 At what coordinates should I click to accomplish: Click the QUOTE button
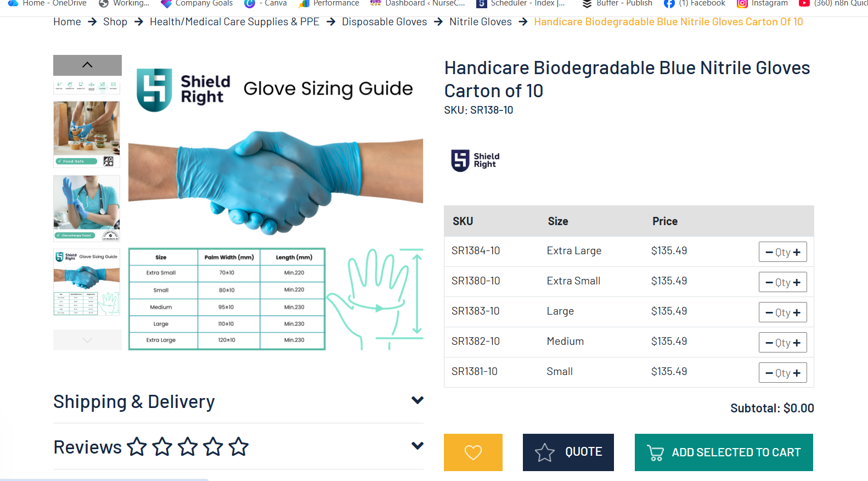(568, 452)
